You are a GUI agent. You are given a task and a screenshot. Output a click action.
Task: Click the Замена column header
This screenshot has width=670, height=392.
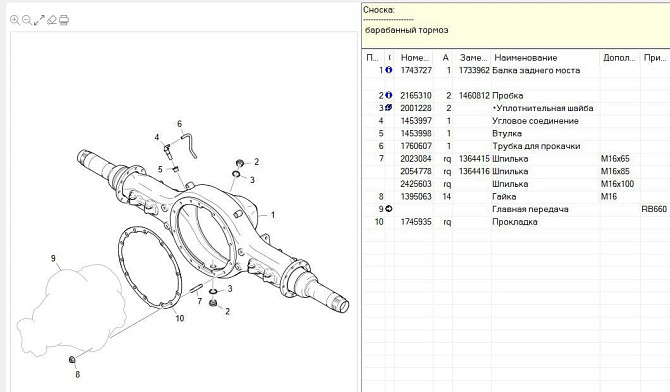coord(473,58)
